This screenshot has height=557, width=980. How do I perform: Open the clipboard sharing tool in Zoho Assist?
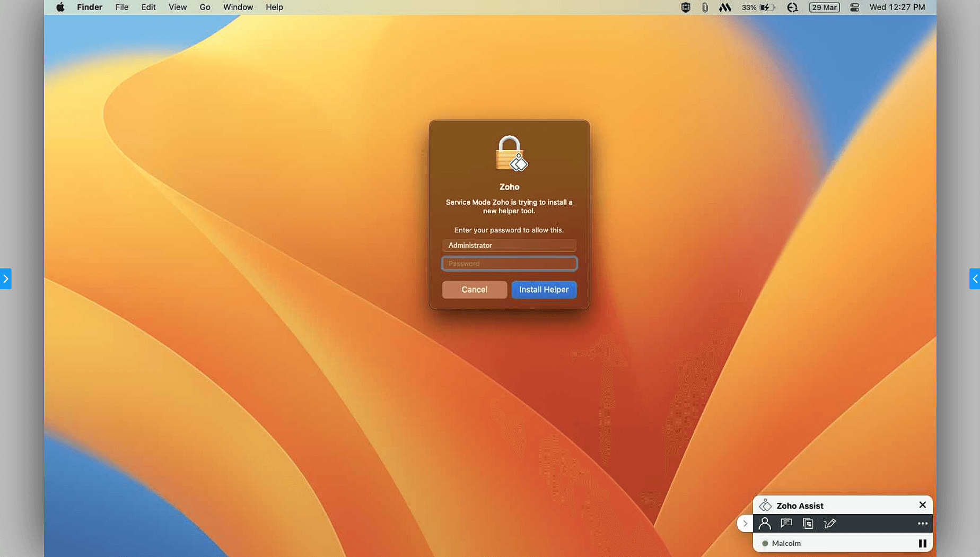[x=808, y=523]
